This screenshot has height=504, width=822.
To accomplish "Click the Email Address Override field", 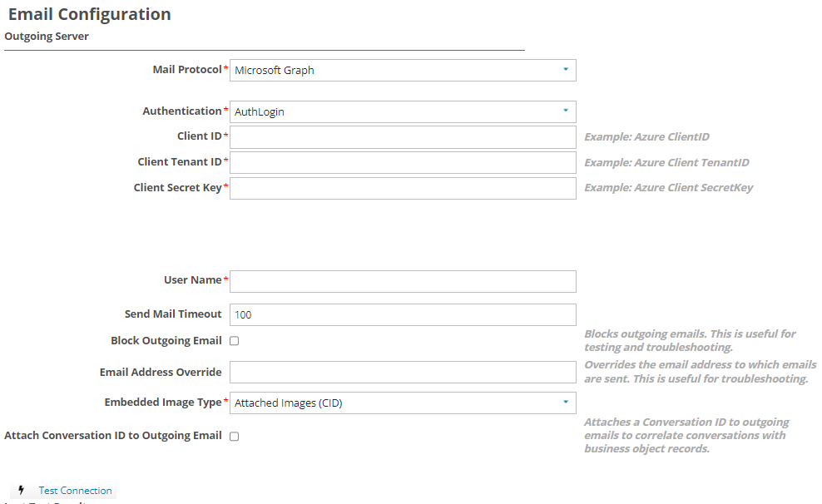I will (403, 372).
